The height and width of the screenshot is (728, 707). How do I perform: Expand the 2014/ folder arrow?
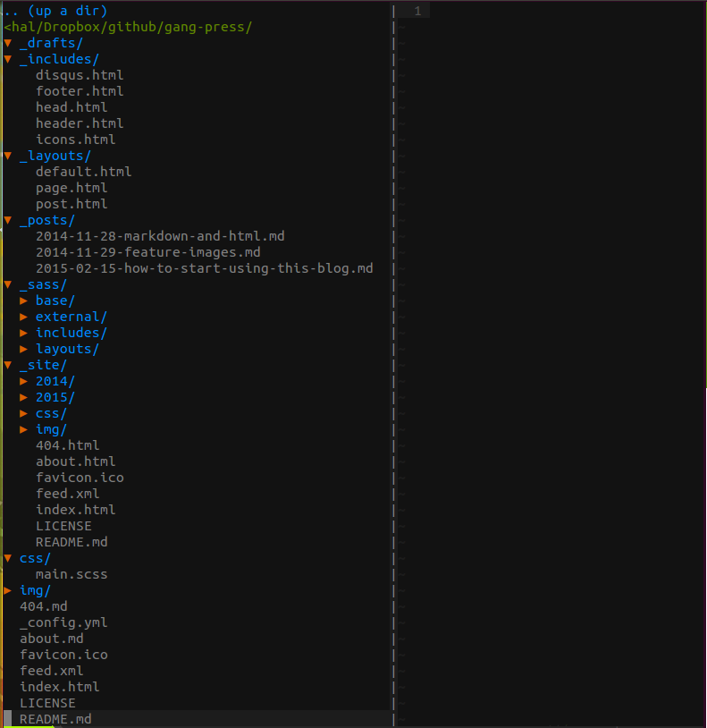coord(23,381)
